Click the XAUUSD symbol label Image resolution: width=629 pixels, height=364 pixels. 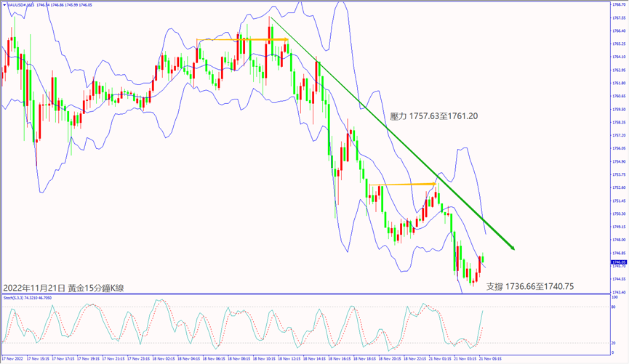(16, 4)
